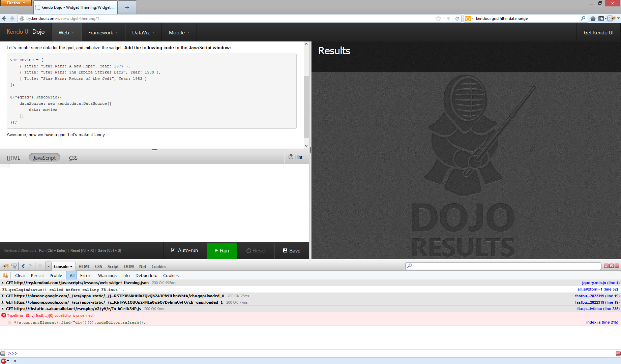
Task: Filter console to Cookies messages
Action: click(171, 275)
